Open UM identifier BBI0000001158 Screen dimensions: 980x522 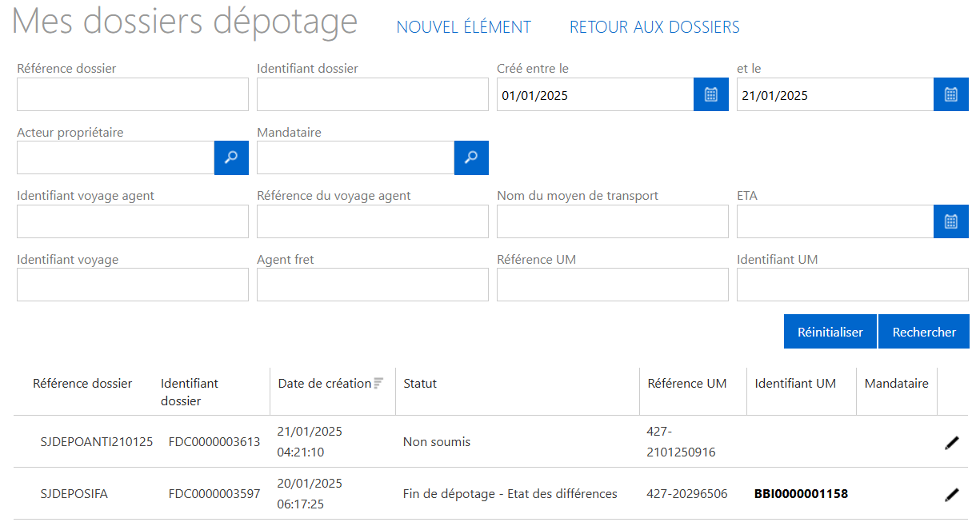801,494
